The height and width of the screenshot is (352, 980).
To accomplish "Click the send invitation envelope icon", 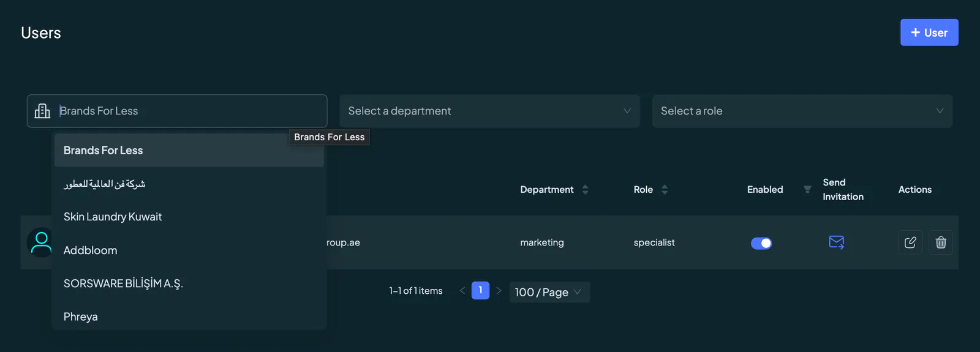I will (836, 242).
